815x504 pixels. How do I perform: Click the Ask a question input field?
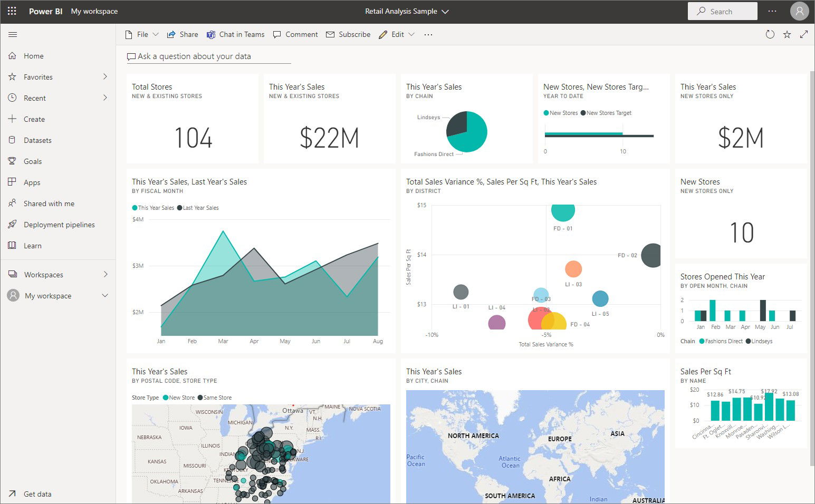[x=208, y=56]
